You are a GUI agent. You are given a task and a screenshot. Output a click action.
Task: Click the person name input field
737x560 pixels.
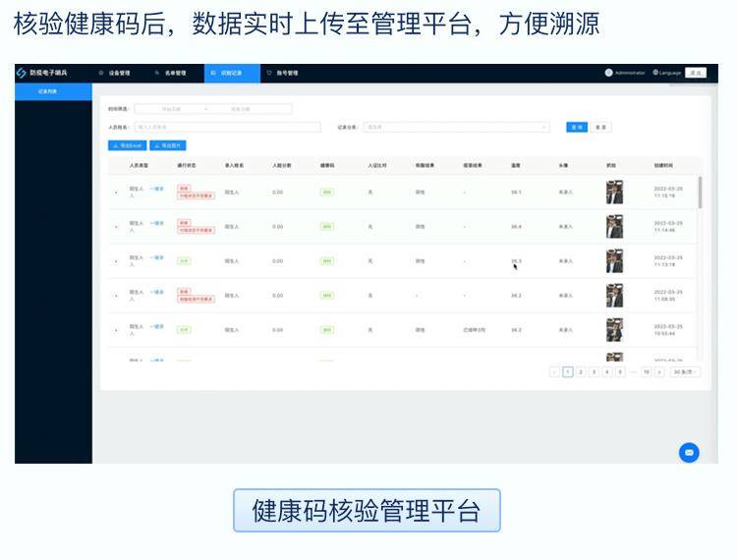tap(227, 127)
